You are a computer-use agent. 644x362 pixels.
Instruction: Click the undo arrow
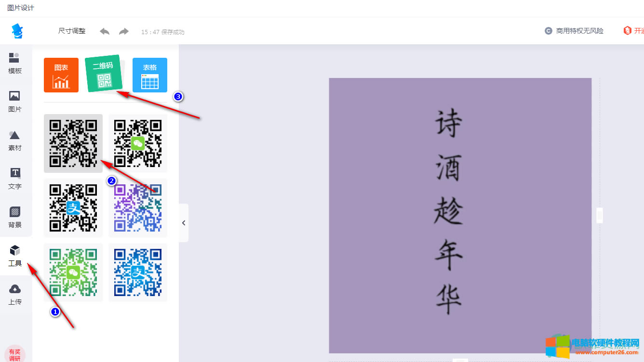tap(104, 31)
